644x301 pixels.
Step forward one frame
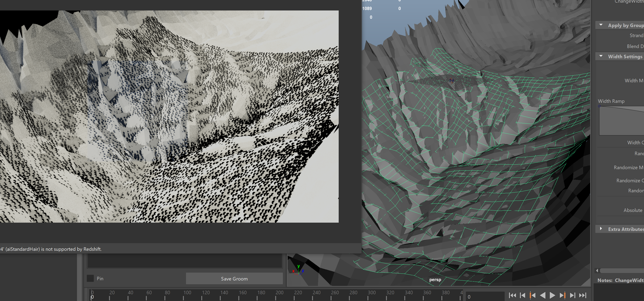pos(572,295)
